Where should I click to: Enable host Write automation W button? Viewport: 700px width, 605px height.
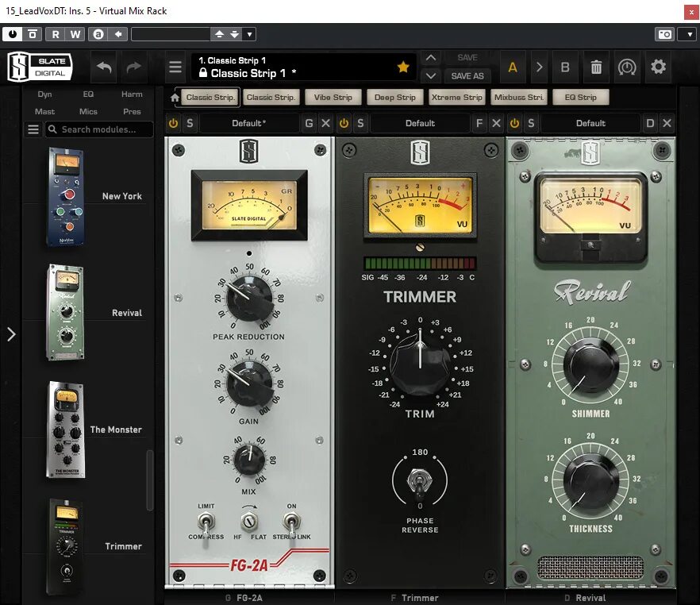click(x=75, y=34)
